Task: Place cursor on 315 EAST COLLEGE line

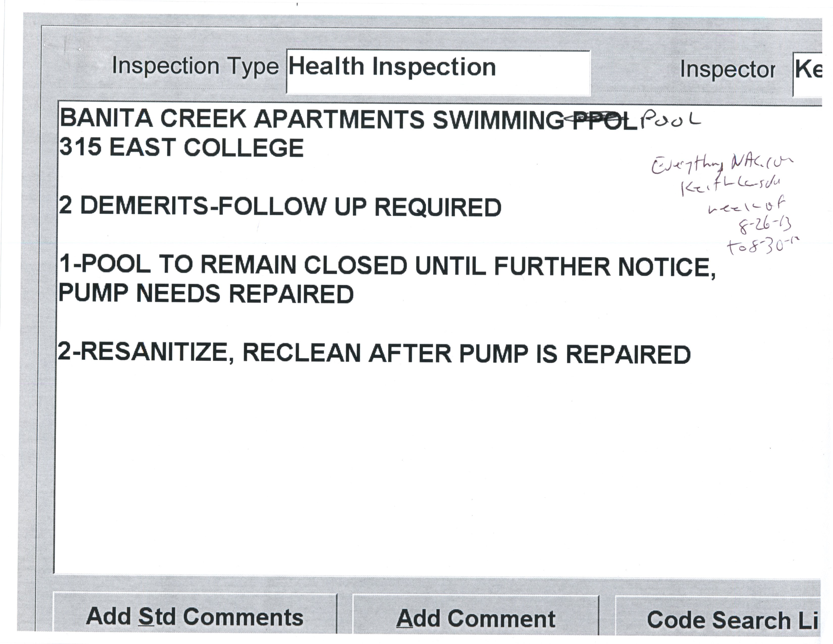Action: point(181,147)
